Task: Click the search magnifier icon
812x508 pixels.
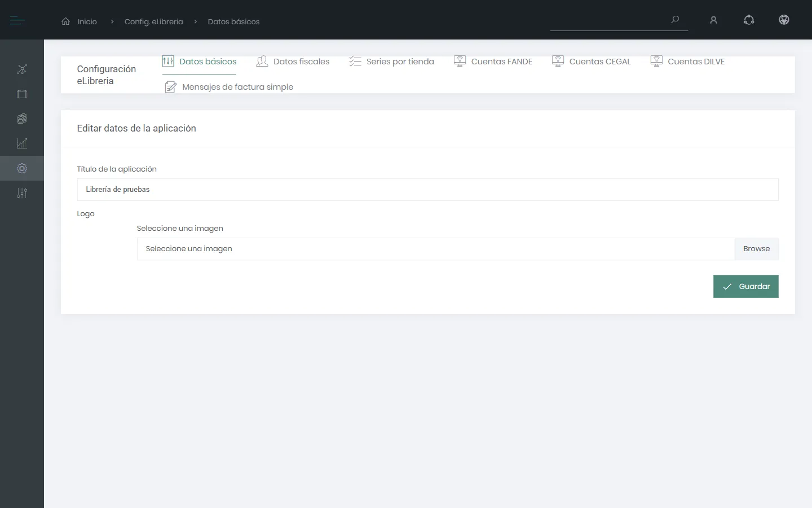Action: (x=675, y=20)
